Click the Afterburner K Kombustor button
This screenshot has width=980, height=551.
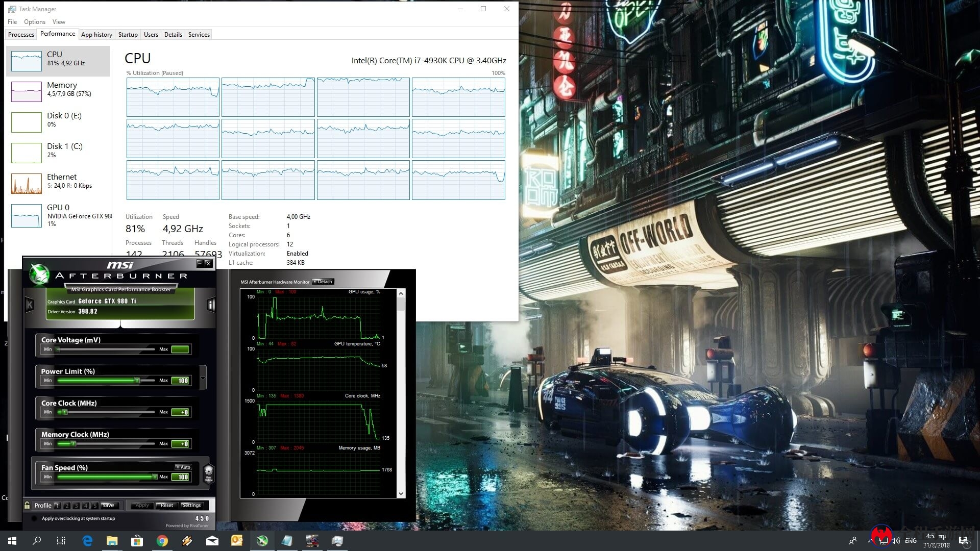coord(30,305)
